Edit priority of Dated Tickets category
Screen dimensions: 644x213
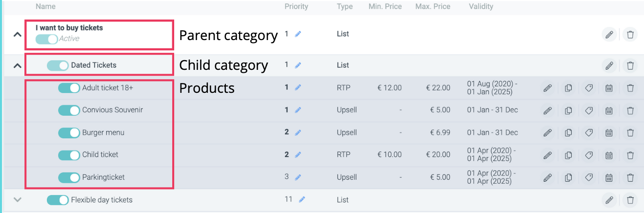pos(298,65)
